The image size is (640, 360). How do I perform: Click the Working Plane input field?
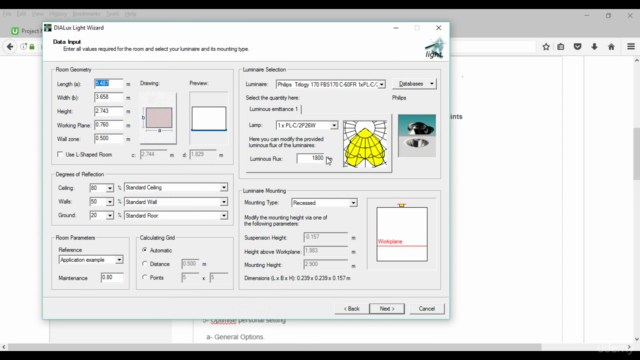[x=108, y=125]
